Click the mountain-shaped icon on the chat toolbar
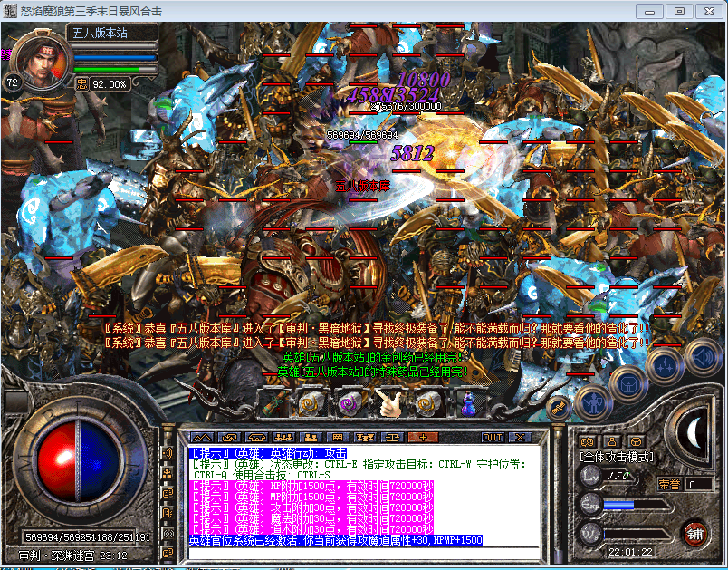Viewport: 728px width, 570px height. [202, 437]
